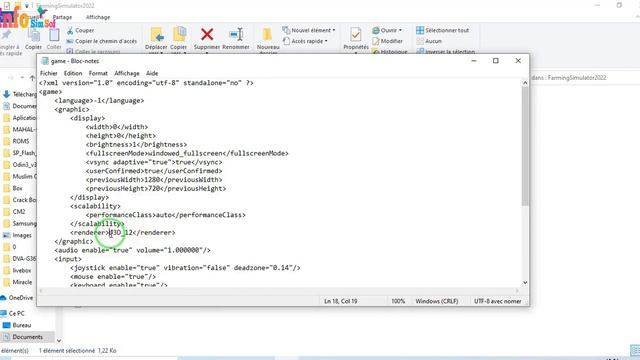Viewport: 640px width, 360px height.
Task: Click Historique in Explorer ribbon
Action: [x=390, y=52]
